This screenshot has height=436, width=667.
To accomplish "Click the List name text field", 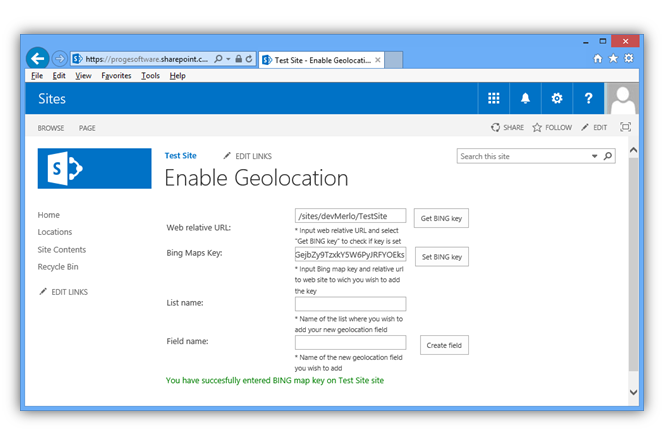I will point(350,304).
